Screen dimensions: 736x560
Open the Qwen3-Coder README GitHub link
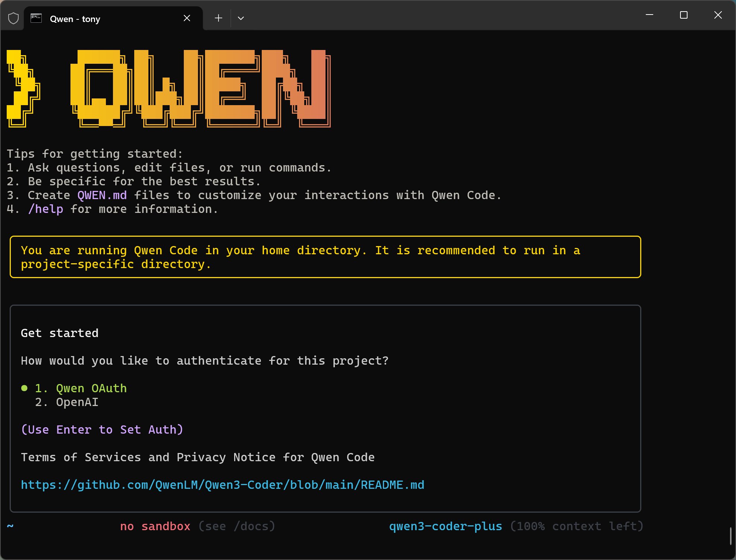click(x=223, y=485)
